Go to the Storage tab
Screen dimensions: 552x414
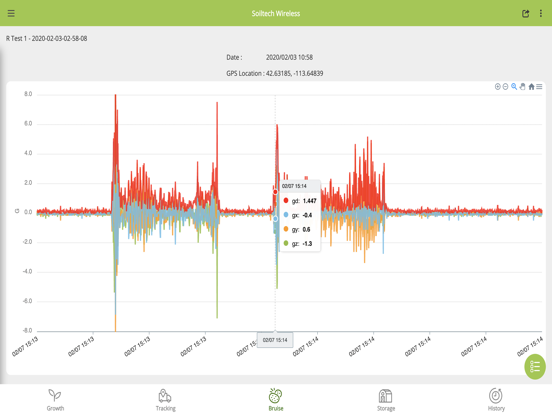point(386,400)
